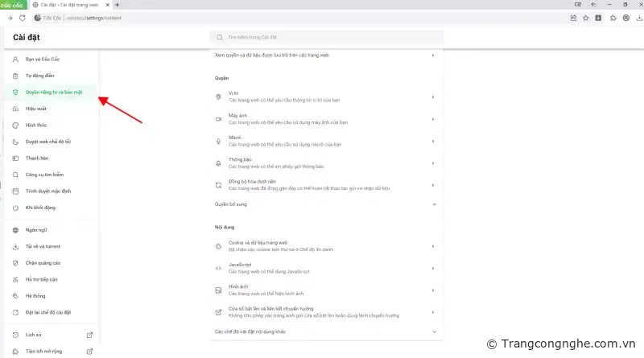Open Vị trí permission settings

324,97
